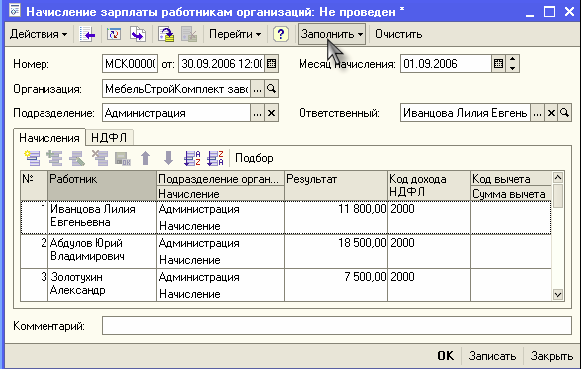Open the Перейти dropdown menu
This screenshot has height=369, width=581.
[x=235, y=34]
